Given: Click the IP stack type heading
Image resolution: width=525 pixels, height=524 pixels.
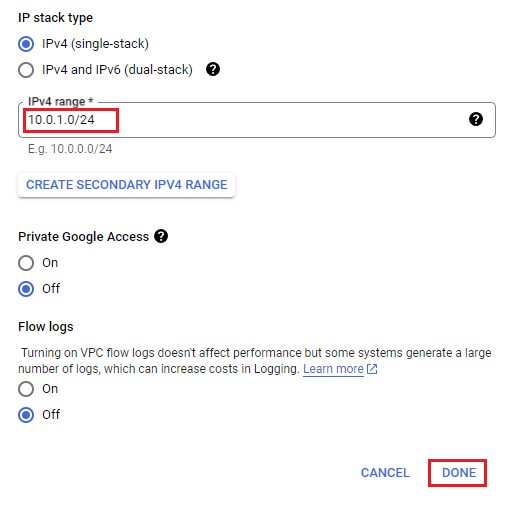Looking at the screenshot, I should click(56, 18).
